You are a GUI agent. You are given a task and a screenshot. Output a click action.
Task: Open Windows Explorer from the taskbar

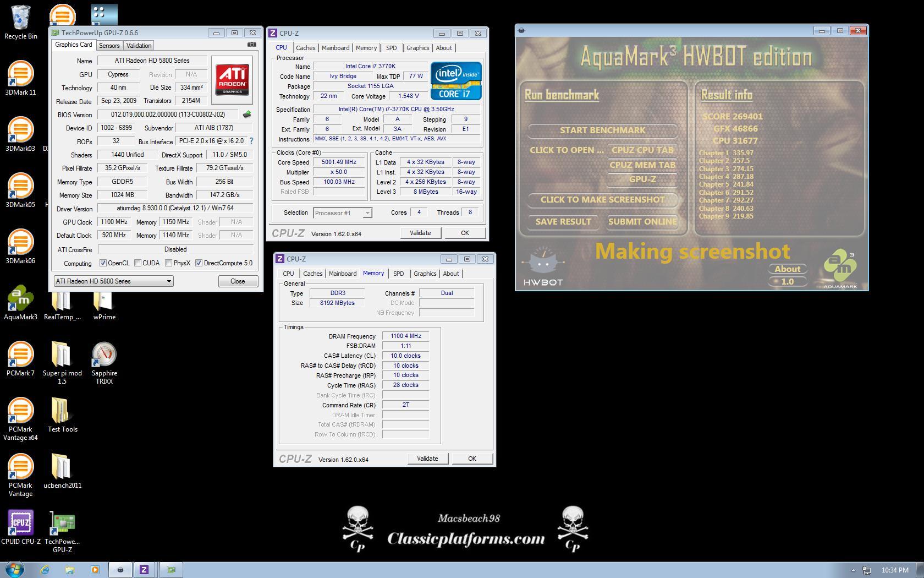click(x=70, y=570)
